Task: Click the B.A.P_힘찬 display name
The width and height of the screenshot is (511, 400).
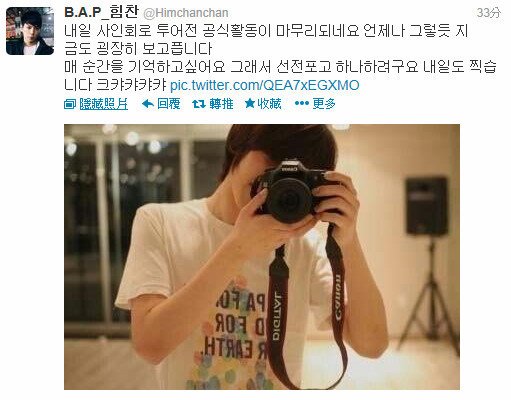Action: click(101, 12)
